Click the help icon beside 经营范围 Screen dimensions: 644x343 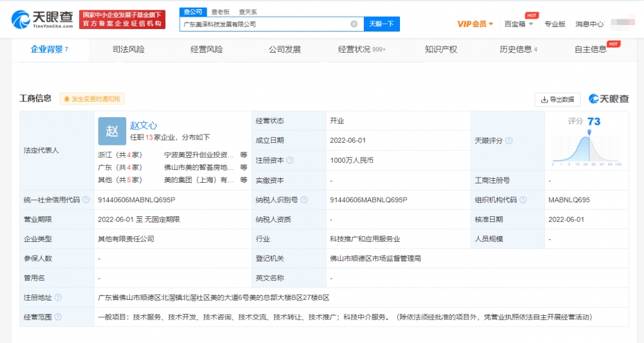tap(58, 317)
